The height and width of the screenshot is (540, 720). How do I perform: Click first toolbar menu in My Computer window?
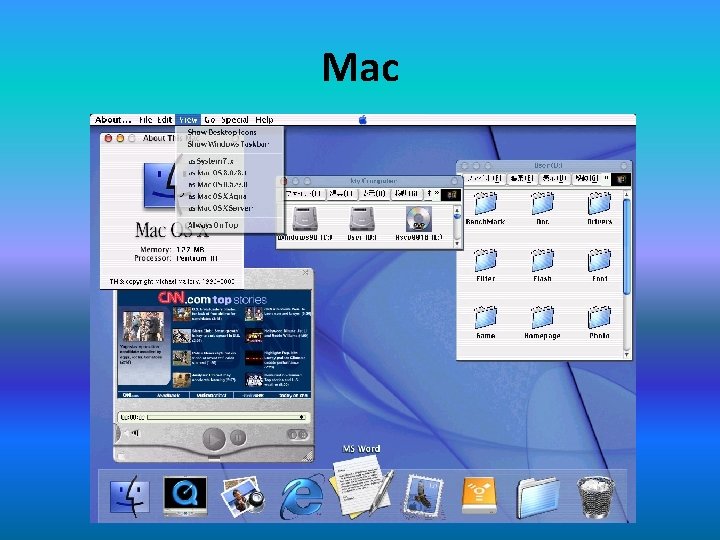304,194
